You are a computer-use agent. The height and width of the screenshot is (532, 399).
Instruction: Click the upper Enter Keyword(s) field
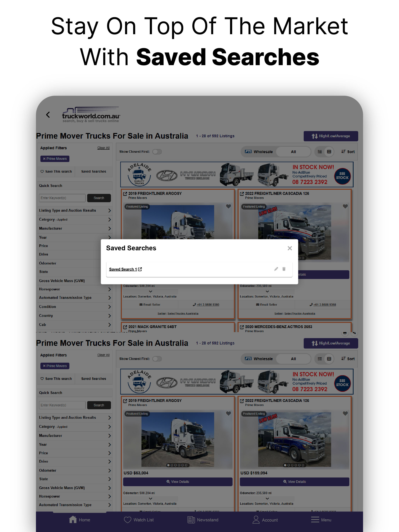tap(62, 198)
